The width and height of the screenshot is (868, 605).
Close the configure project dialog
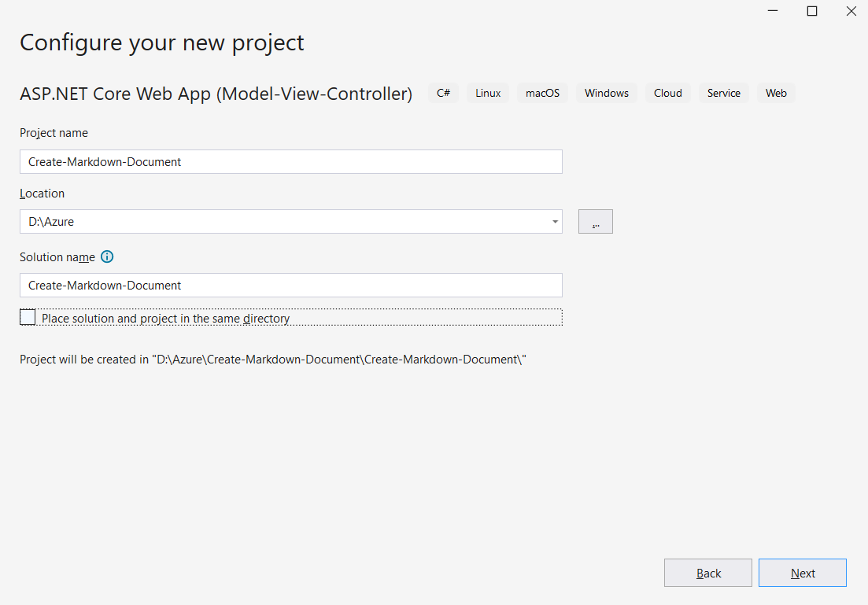pos(851,11)
